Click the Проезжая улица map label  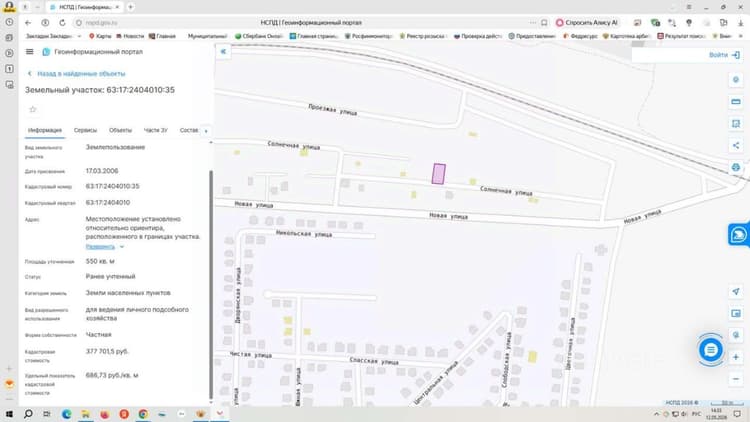pos(332,110)
